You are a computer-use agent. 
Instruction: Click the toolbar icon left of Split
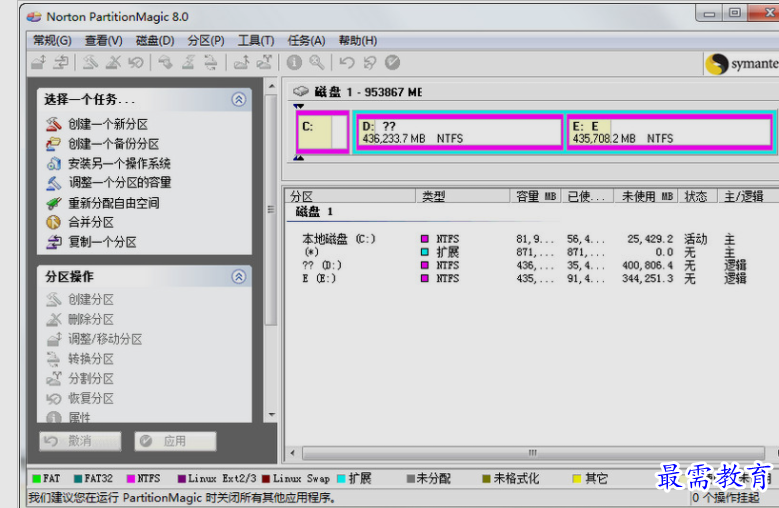241,63
